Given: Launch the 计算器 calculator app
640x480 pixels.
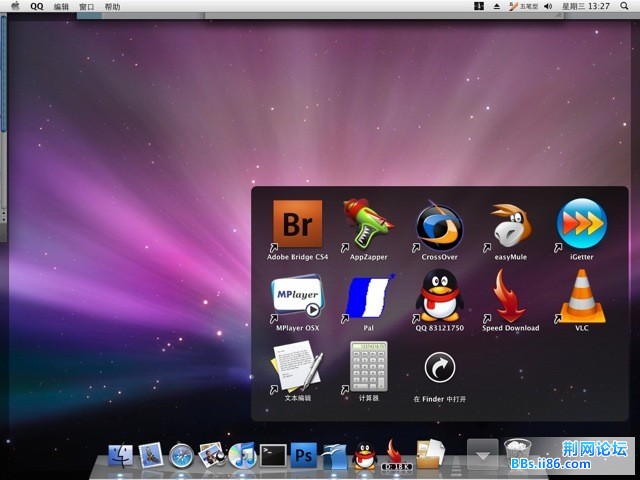Looking at the screenshot, I should [368, 367].
